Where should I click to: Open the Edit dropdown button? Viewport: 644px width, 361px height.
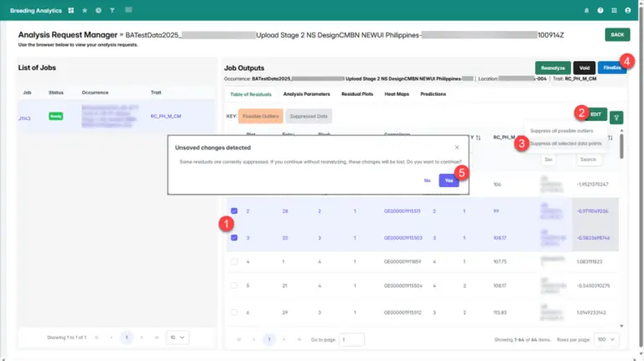click(x=592, y=114)
